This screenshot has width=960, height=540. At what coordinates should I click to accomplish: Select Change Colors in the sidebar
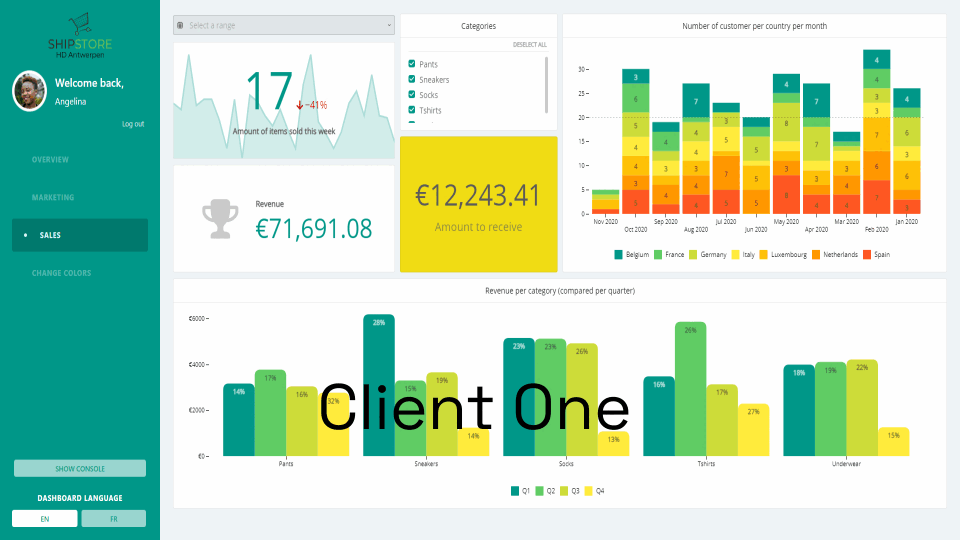[62, 273]
